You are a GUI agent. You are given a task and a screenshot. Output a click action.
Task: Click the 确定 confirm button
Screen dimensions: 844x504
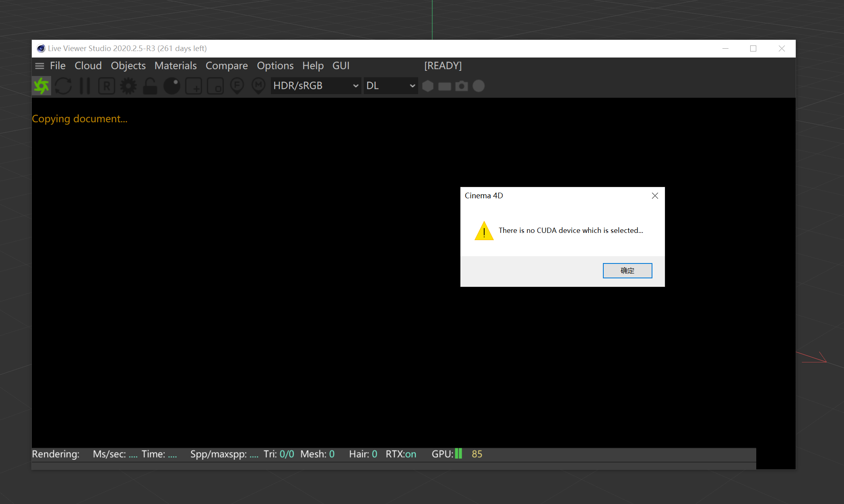point(627,271)
